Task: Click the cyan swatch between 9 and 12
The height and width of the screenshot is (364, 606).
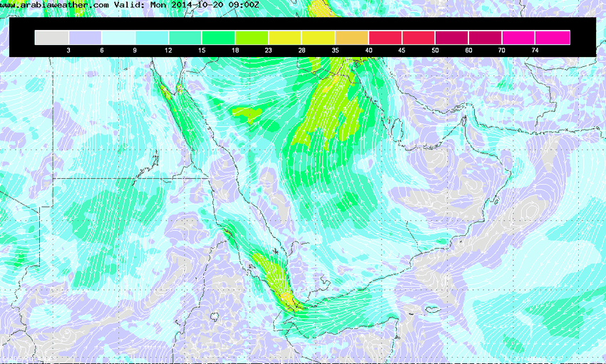Action: click(152, 37)
